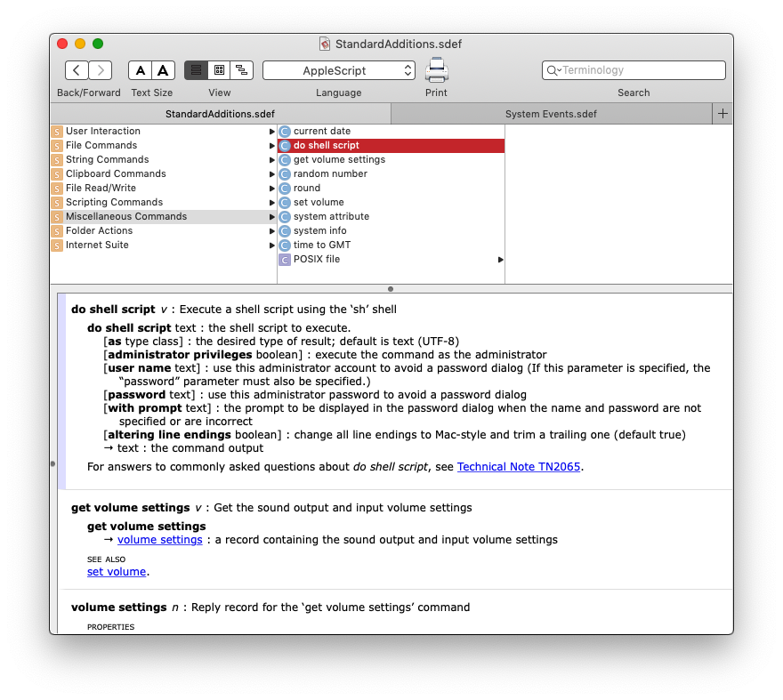Expand arrow for User Interaction

271,132
